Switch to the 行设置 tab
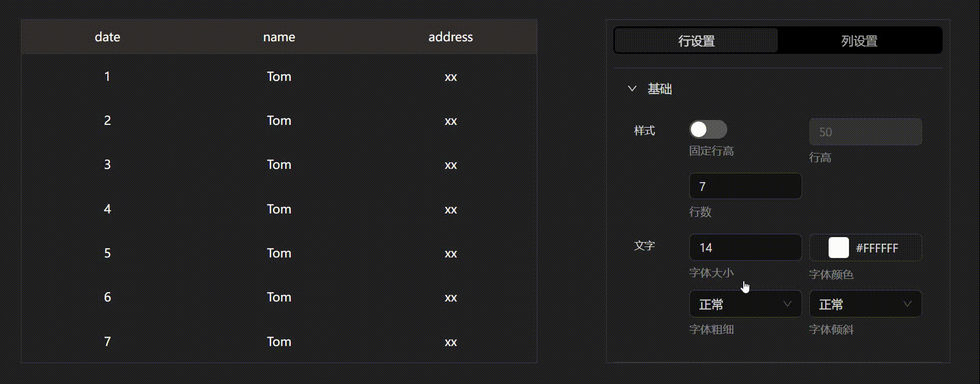The width and height of the screenshot is (980, 384). [696, 41]
